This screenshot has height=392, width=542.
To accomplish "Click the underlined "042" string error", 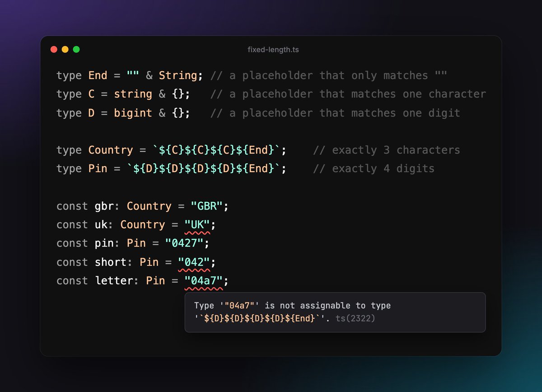I will (x=194, y=262).
